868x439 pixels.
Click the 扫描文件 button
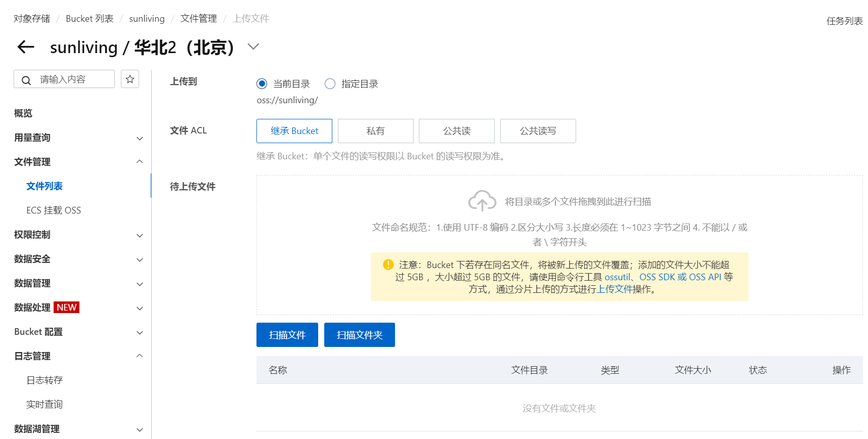pyautogui.click(x=287, y=335)
